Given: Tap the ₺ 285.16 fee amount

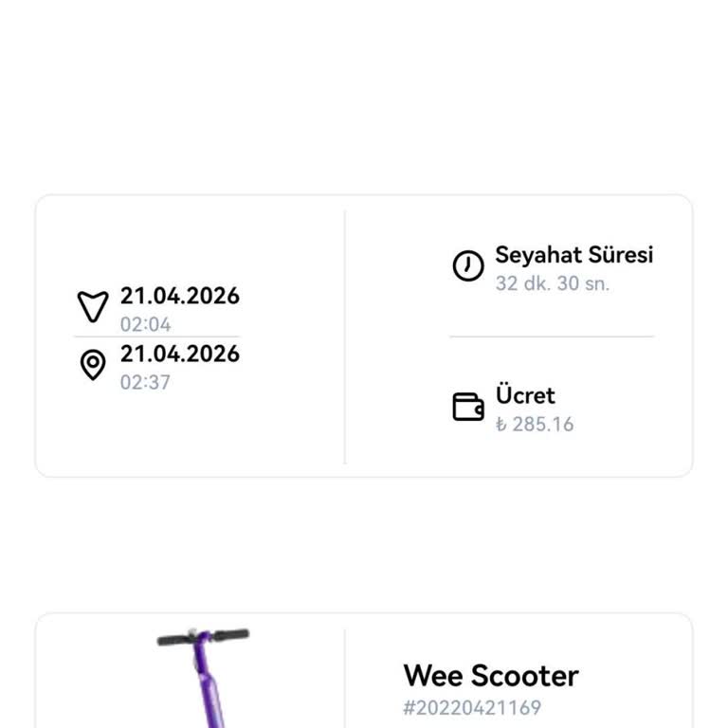Looking at the screenshot, I should click(x=535, y=424).
